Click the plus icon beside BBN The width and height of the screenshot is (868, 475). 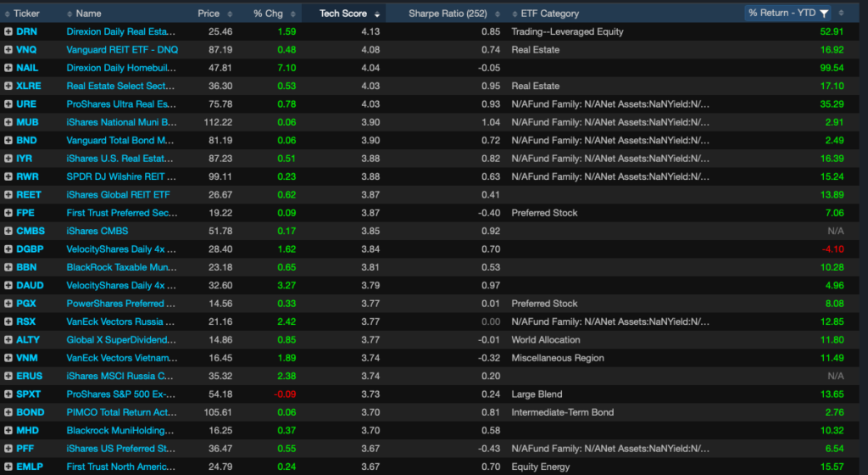click(8, 267)
